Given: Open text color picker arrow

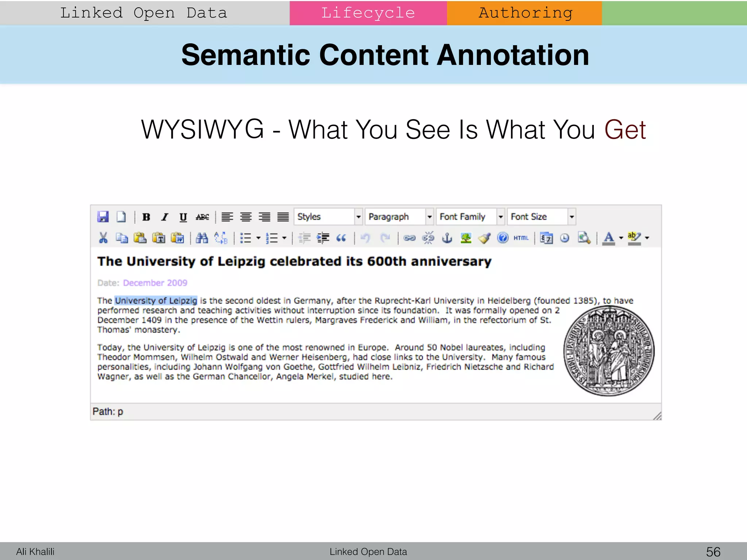Looking at the screenshot, I should 621,238.
